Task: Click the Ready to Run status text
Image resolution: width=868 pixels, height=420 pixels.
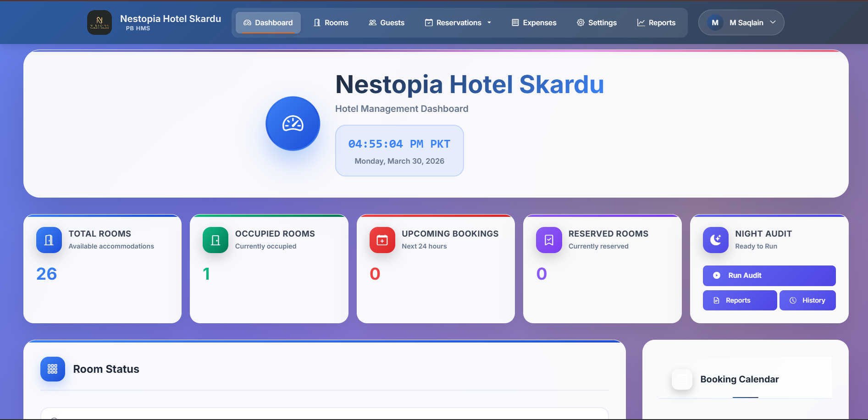Action: [x=756, y=246]
